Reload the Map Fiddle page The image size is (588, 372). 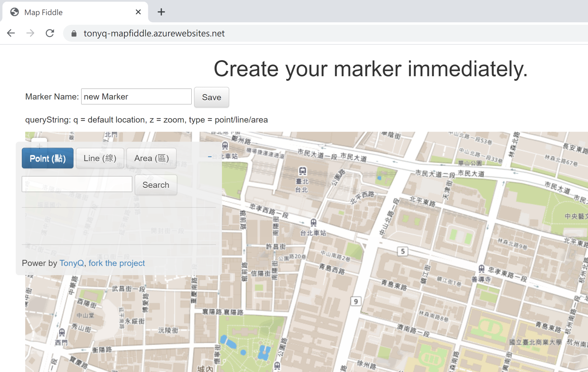50,33
